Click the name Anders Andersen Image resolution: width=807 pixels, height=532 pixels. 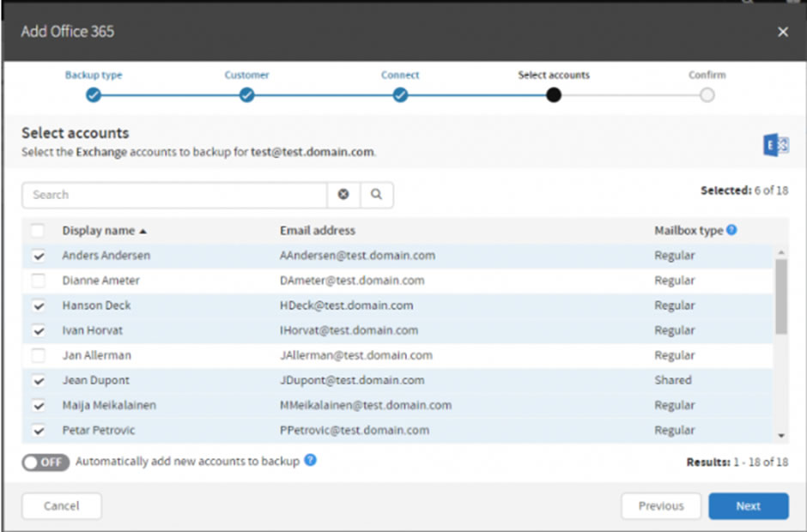(106, 255)
